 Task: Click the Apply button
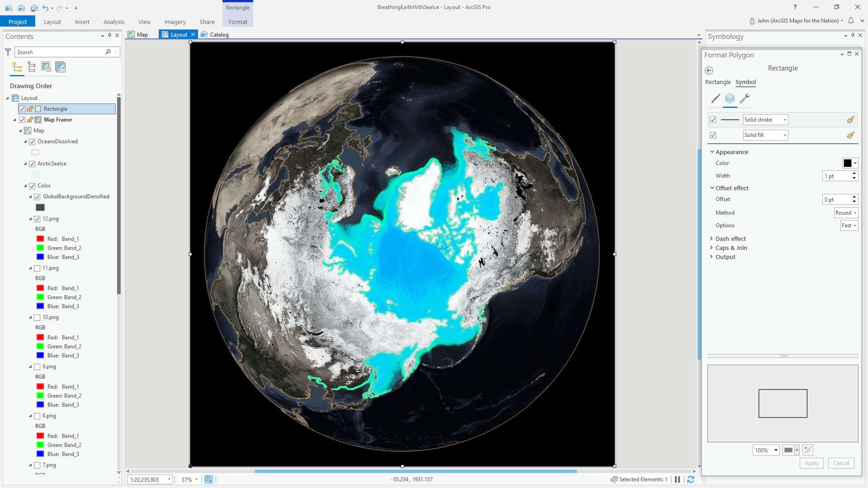(811, 463)
